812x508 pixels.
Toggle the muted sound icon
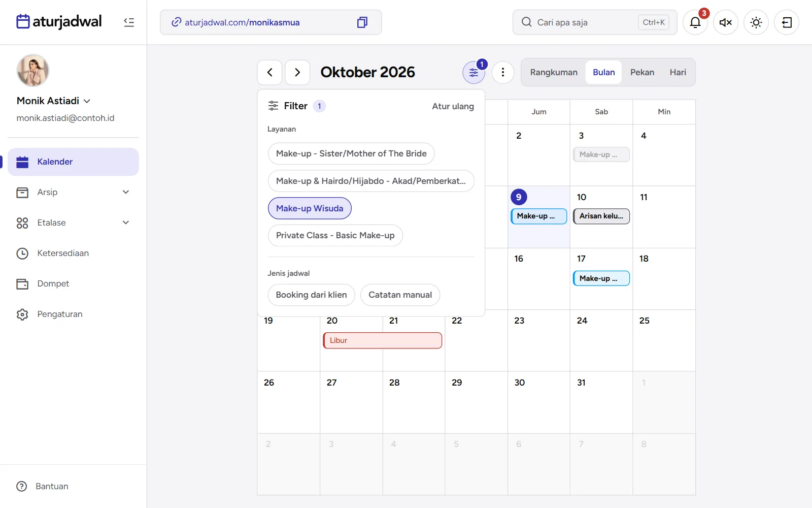726,22
